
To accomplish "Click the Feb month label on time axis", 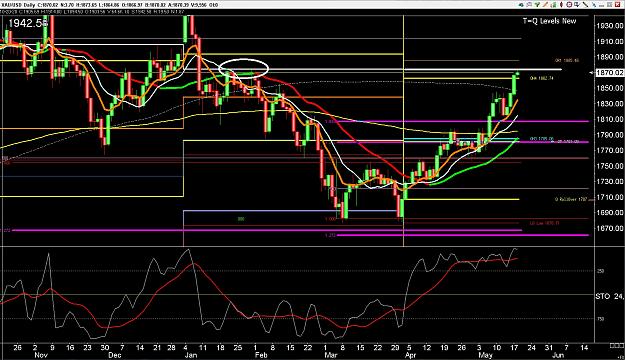I will tap(261, 355).
